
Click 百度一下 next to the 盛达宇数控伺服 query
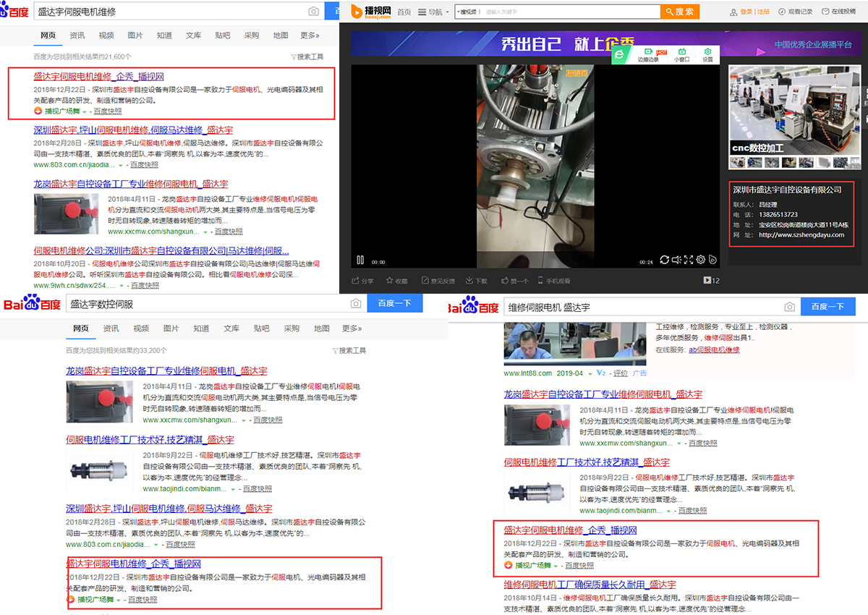click(395, 305)
